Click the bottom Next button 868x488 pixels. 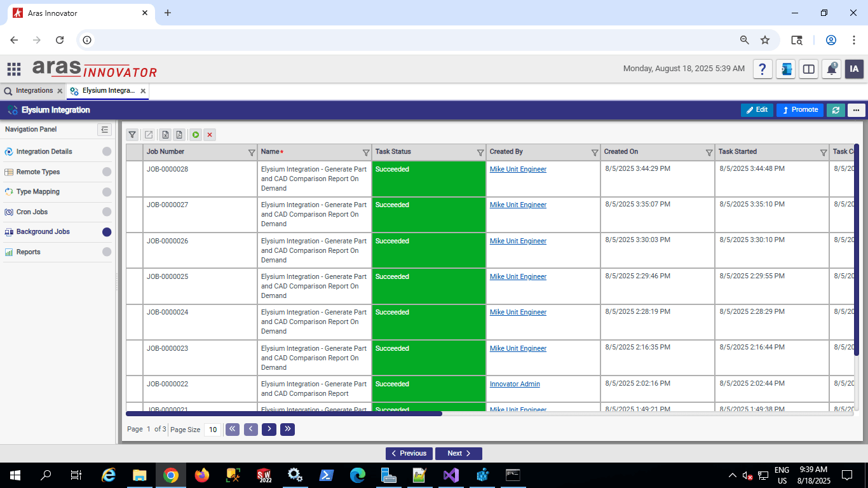pos(459,453)
